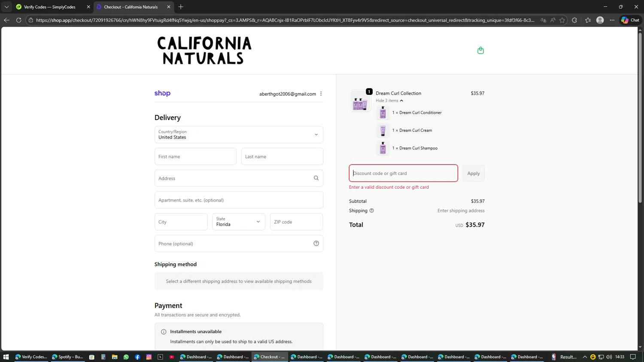
Task: Open Copilot Chat button
Action: [630, 20]
